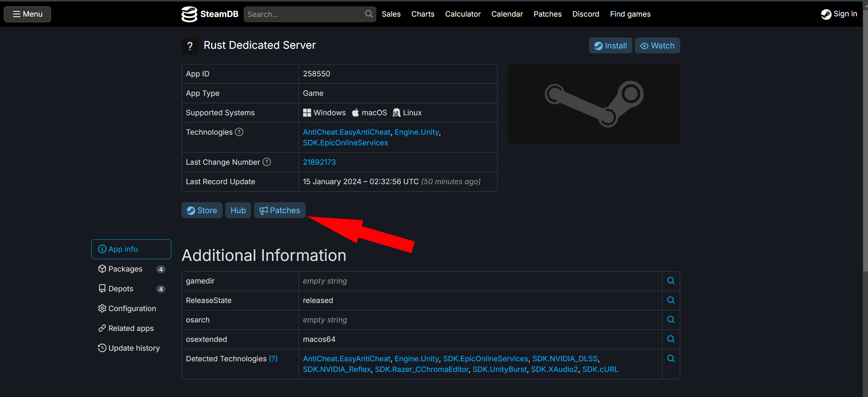Open change number 21892173 link
Image resolution: width=868 pixels, height=397 pixels.
coord(319,162)
